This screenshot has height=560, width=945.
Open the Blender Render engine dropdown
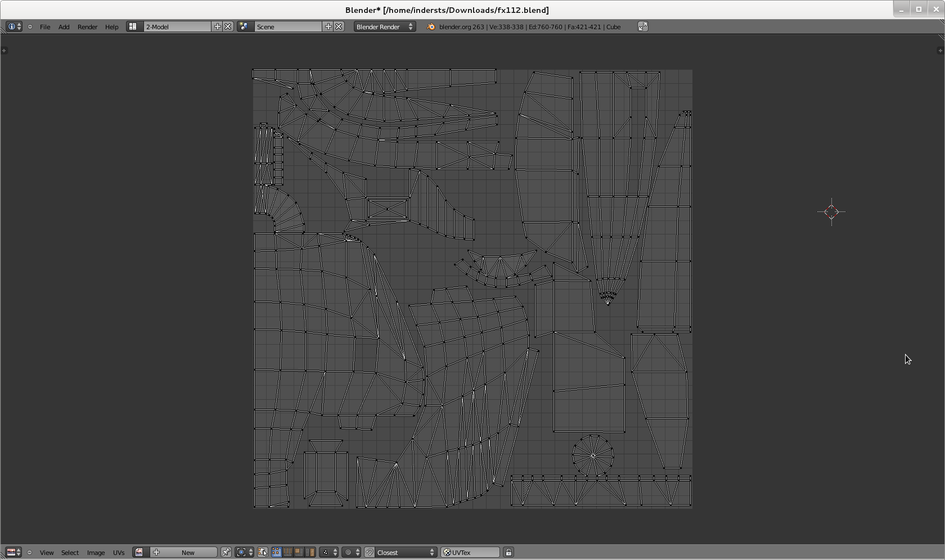coord(385,26)
